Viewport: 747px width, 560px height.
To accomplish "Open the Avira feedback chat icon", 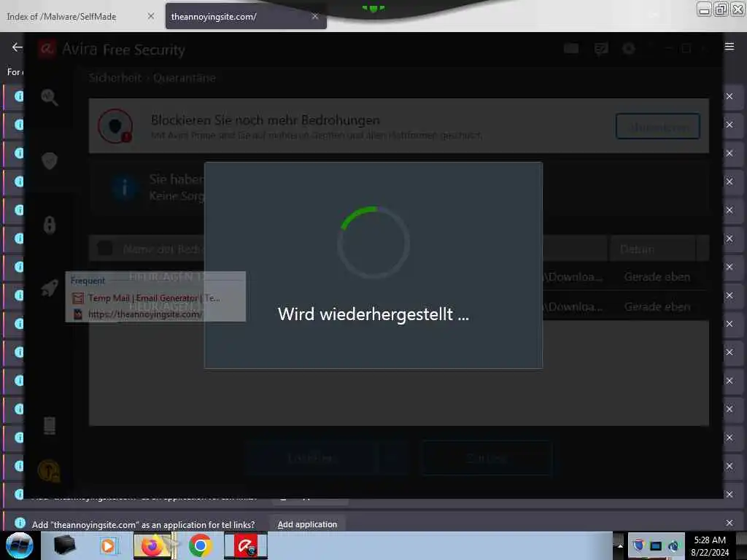I will tap(601, 49).
